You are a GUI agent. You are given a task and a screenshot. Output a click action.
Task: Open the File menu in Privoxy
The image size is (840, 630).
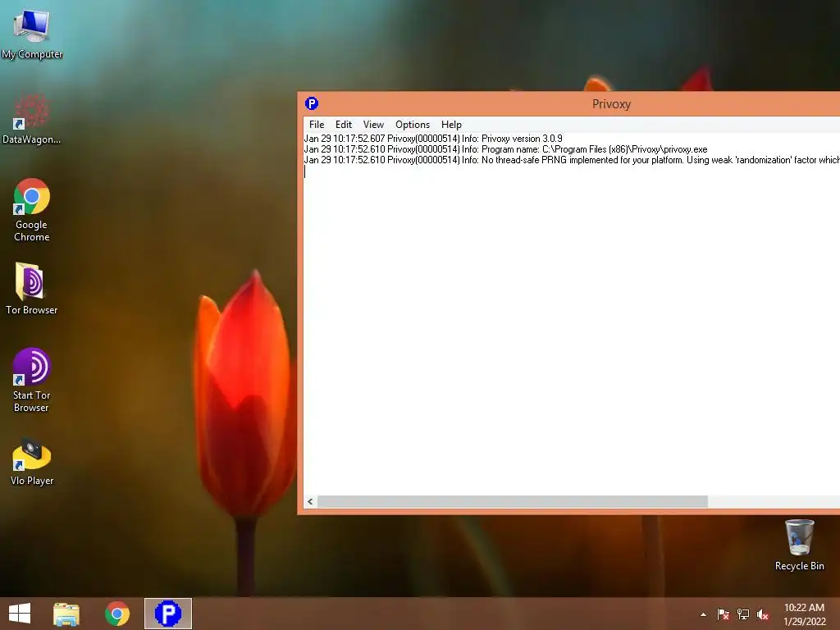(x=317, y=125)
